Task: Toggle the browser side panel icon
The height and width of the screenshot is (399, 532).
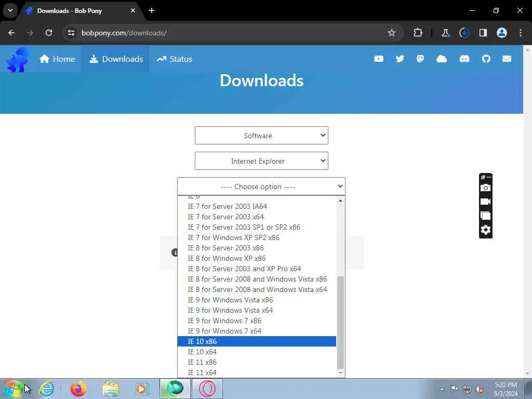Action: (x=483, y=33)
